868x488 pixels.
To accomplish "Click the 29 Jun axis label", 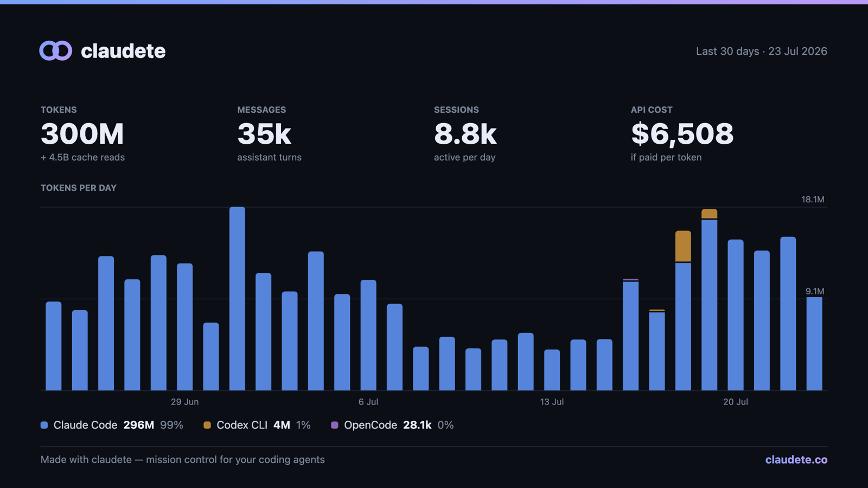I will [184, 402].
